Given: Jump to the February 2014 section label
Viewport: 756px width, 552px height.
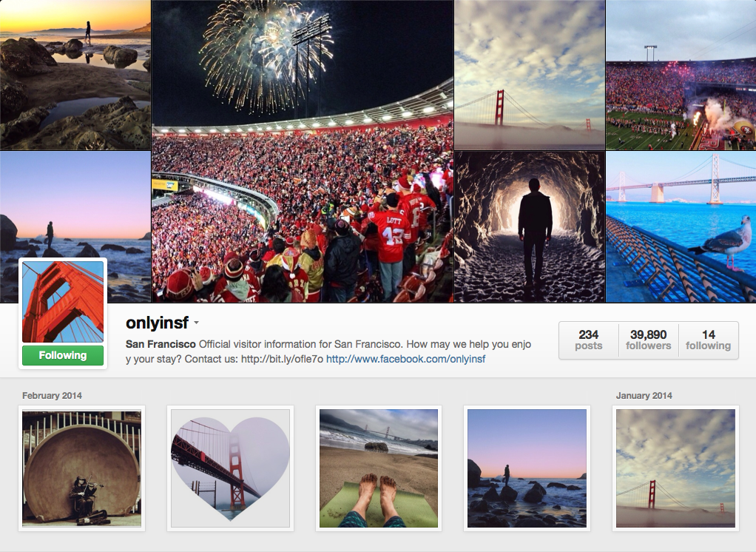Looking at the screenshot, I should pos(52,395).
